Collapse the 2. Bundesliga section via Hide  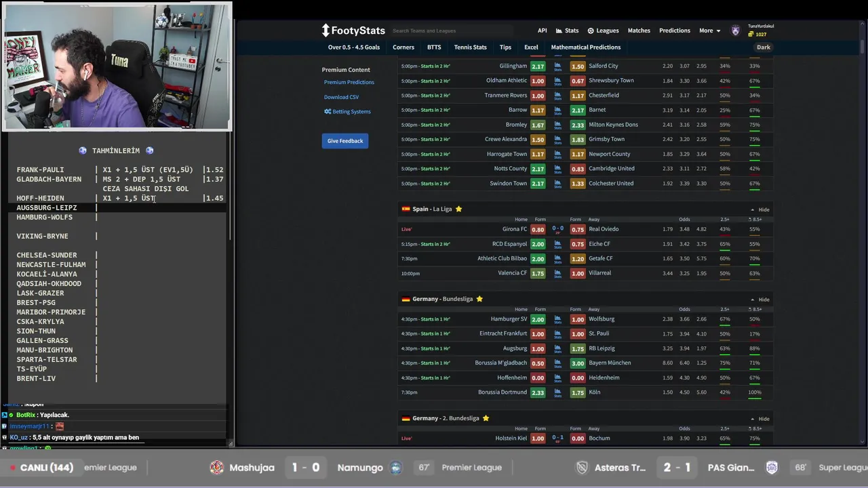tap(760, 419)
